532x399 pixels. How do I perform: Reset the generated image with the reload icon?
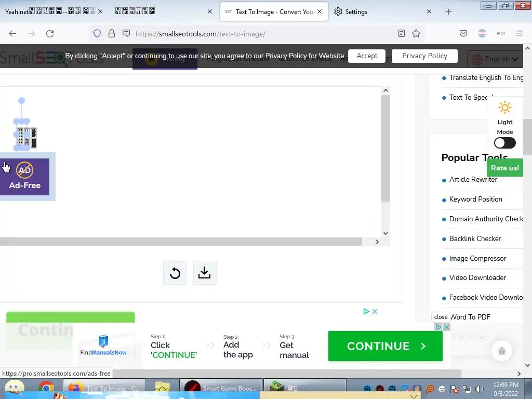pyautogui.click(x=175, y=273)
